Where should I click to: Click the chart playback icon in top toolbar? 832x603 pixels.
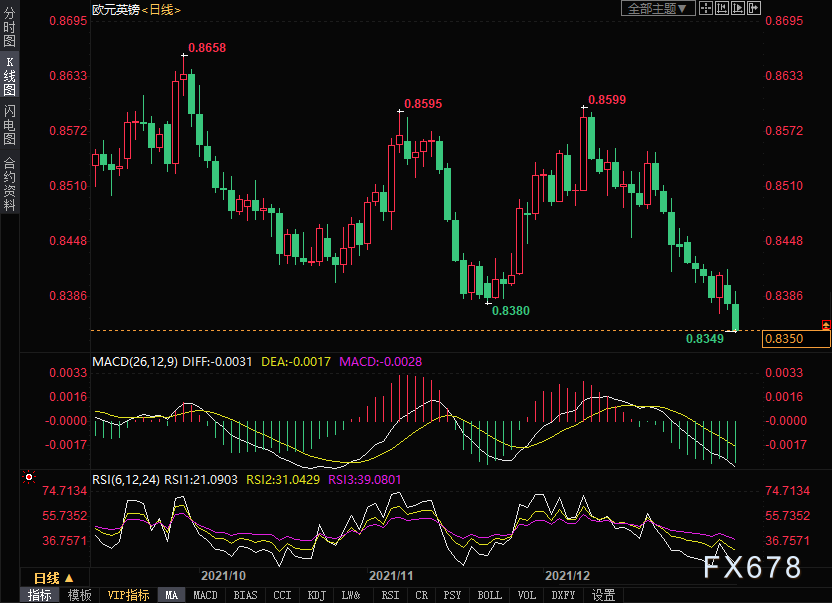coord(738,8)
